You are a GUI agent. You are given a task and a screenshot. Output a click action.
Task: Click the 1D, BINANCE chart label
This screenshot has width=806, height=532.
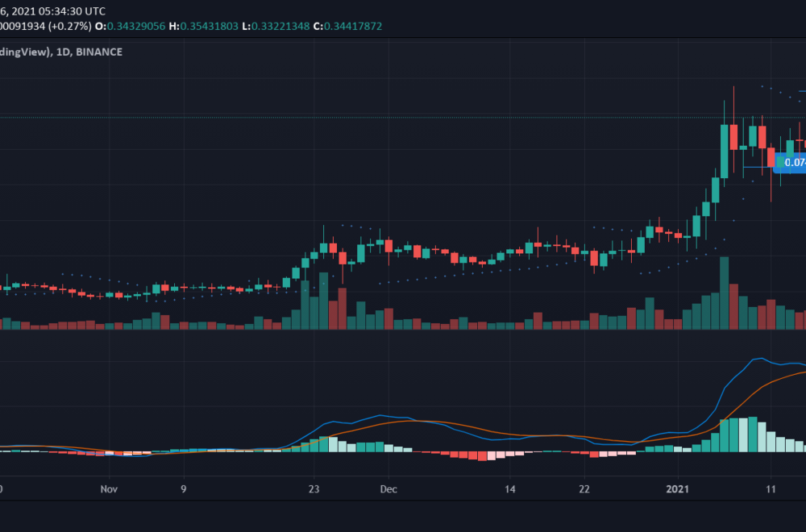(x=89, y=52)
